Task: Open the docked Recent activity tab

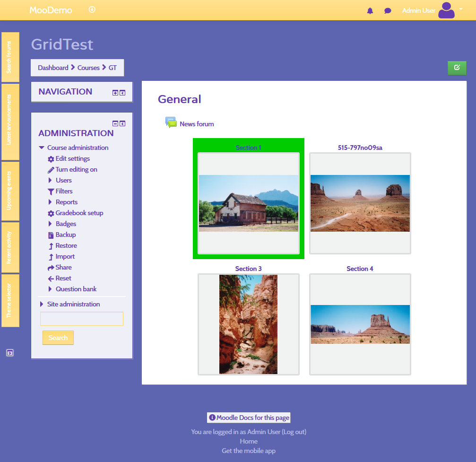Action: (10, 248)
